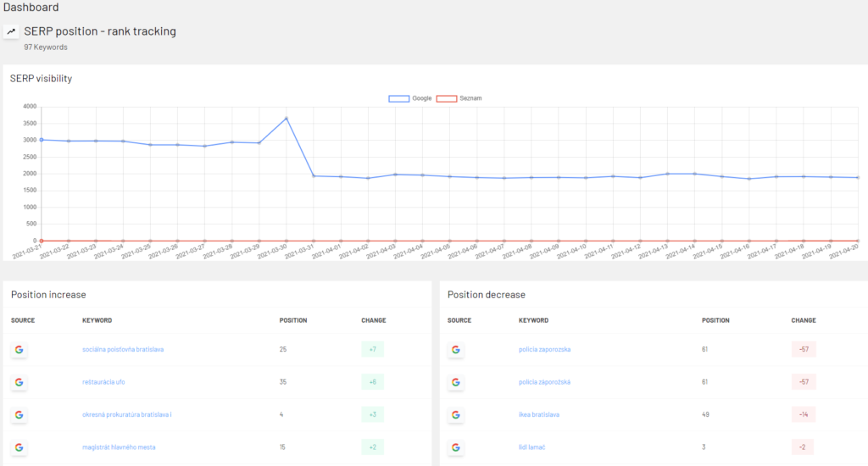This screenshot has width=868, height=466.
Task: Click Google icon beside policia zaporozska
Action: coord(455,350)
